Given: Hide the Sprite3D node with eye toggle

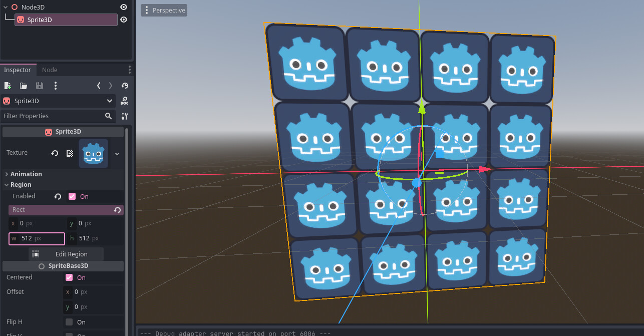Looking at the screenshot, I should [x=124, y=20].
